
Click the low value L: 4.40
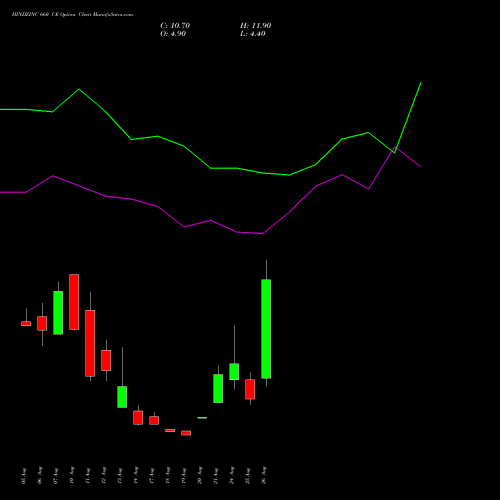253,34
